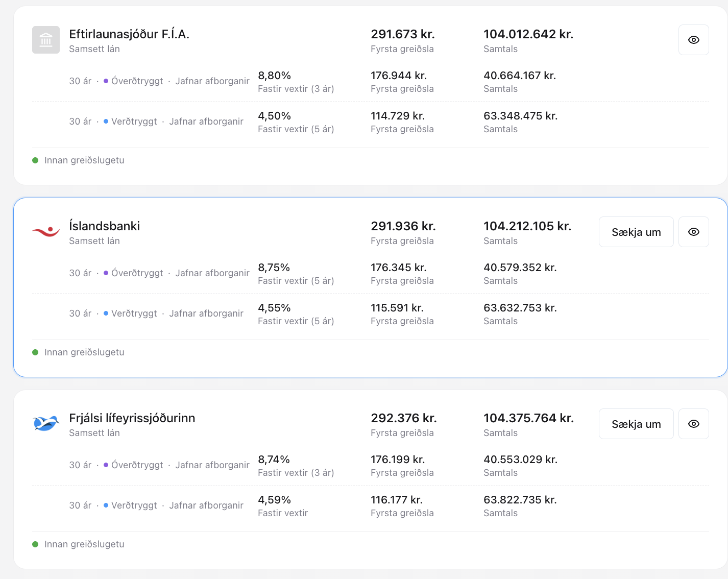Select Íslandsbanki's 8,75% Óverðtryggt row
728x579 pixels.
tap(371, 274)
